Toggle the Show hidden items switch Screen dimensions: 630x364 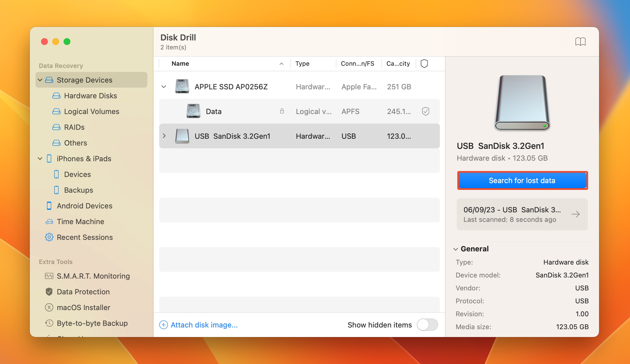(427, 325)
